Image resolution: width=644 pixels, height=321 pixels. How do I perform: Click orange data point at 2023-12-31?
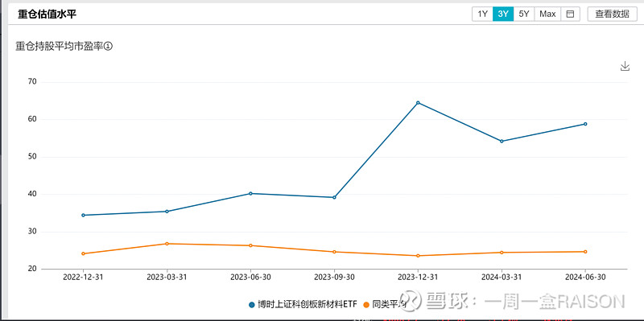pos(418,256)
